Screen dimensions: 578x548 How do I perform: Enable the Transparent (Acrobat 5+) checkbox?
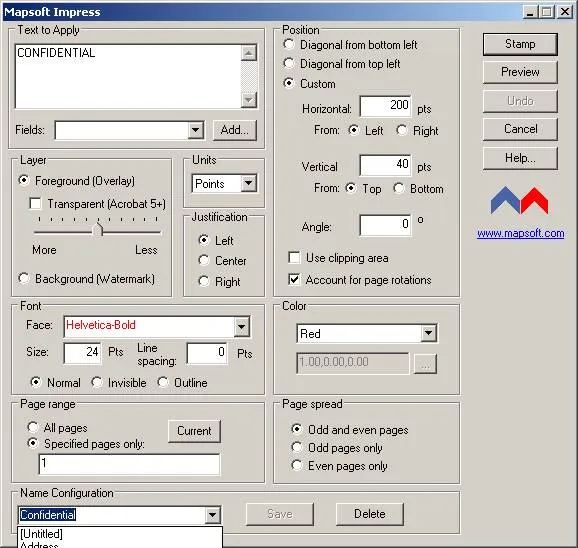[35, 203]
